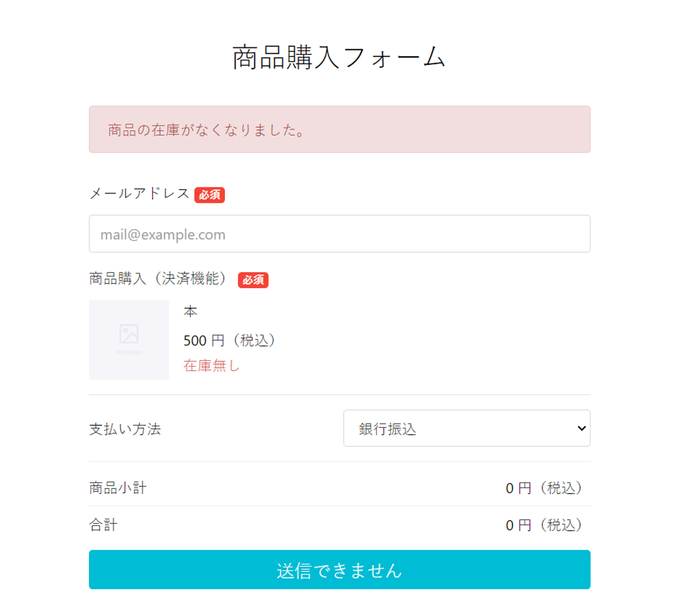
Task: Click the red 在庫無し status text
Action: tap(212, 366)
